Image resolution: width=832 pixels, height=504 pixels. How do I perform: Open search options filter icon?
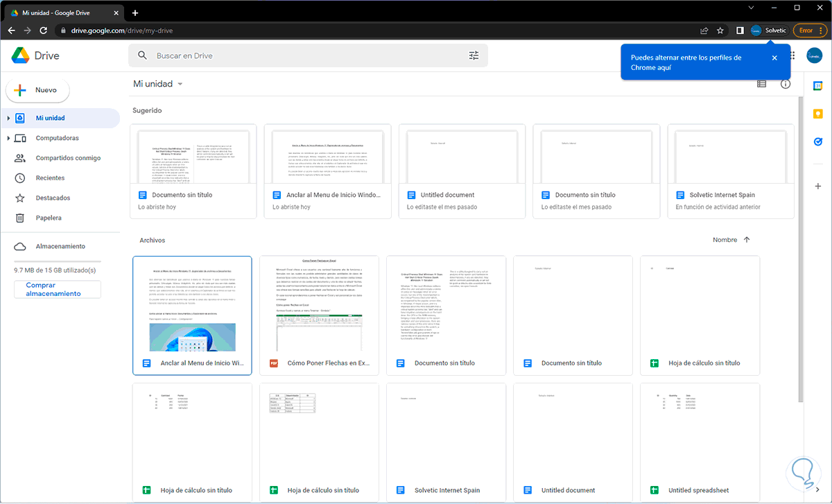[474, 55]
